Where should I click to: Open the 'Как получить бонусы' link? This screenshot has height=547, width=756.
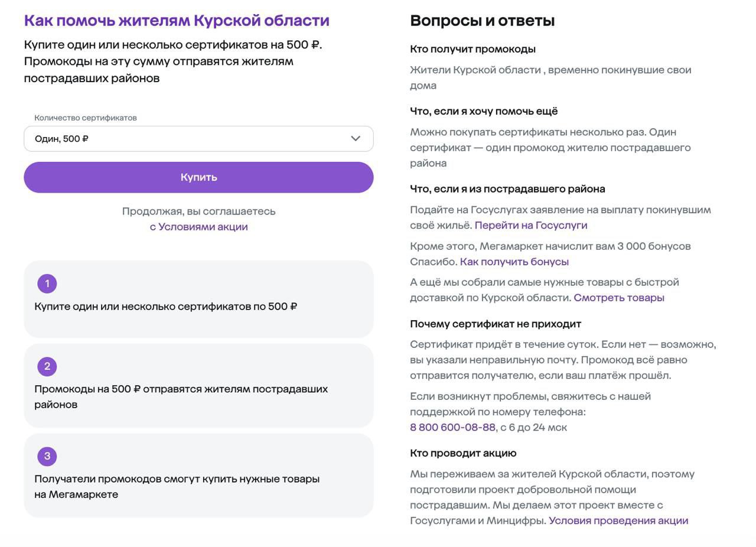(x=514, y=261)
